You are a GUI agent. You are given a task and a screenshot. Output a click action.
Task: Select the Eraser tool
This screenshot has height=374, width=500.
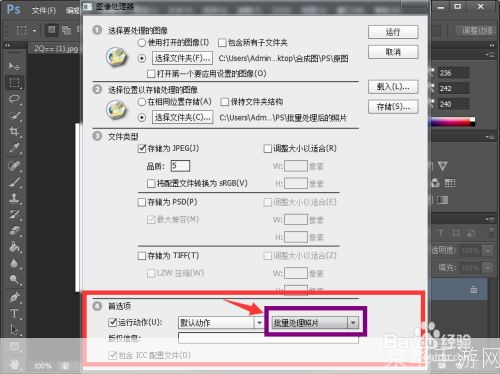(x=14, y=231)
